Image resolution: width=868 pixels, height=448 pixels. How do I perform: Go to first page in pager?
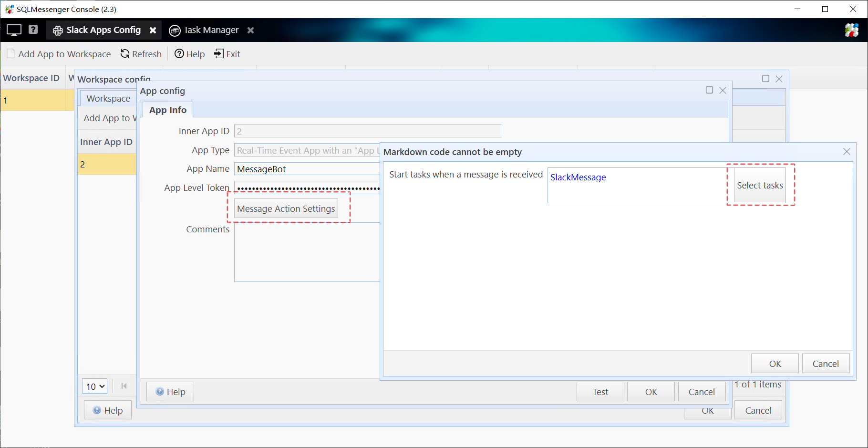click(124, 386)
